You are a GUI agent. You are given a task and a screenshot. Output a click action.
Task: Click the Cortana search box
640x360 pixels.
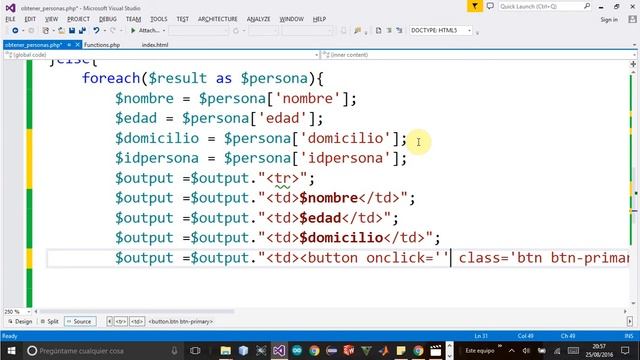[102, 351]
